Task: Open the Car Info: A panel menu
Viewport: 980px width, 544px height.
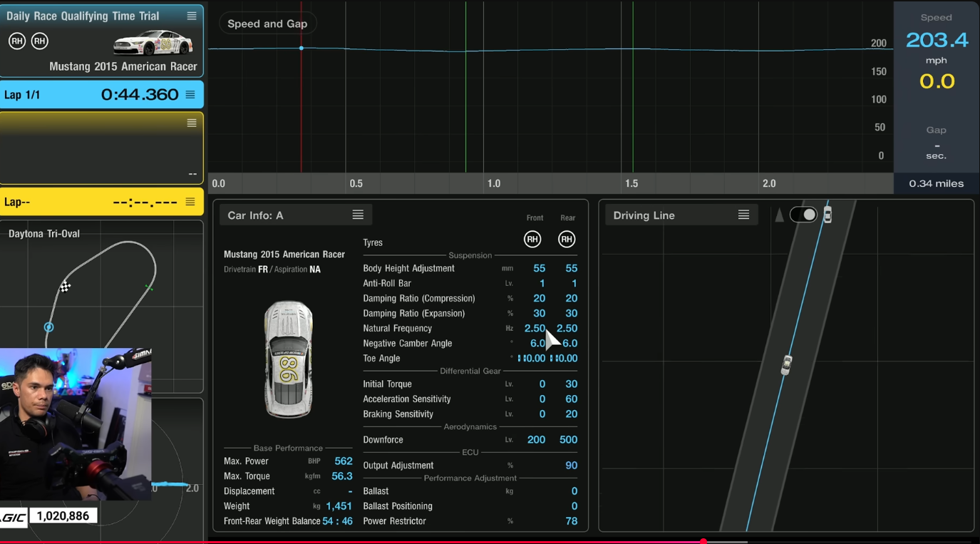Action: tap(358, 215)
